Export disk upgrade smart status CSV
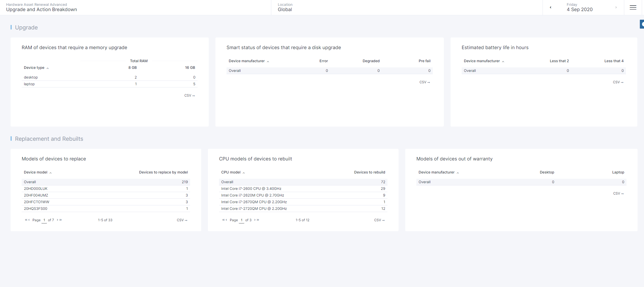Viewport: 644px width, 287px height. point(424,82)
